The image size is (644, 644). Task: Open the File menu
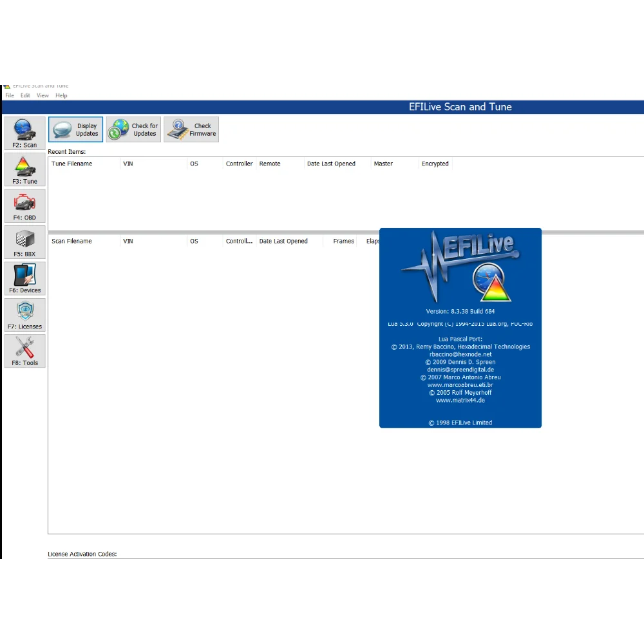point(10,95)
